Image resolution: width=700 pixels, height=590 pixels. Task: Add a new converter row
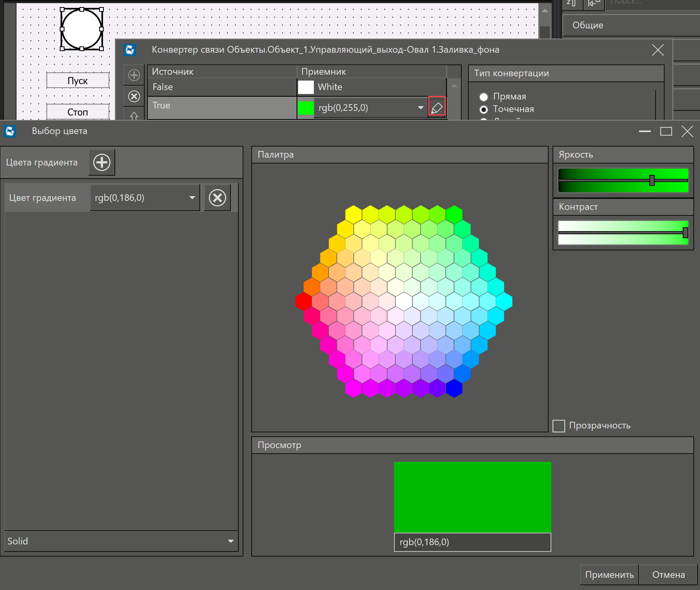[134, 75]
